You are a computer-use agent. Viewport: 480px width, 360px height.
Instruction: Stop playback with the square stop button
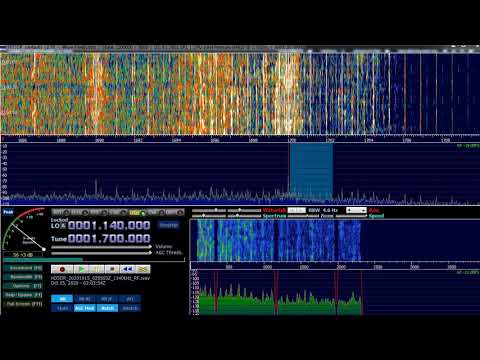112,269
